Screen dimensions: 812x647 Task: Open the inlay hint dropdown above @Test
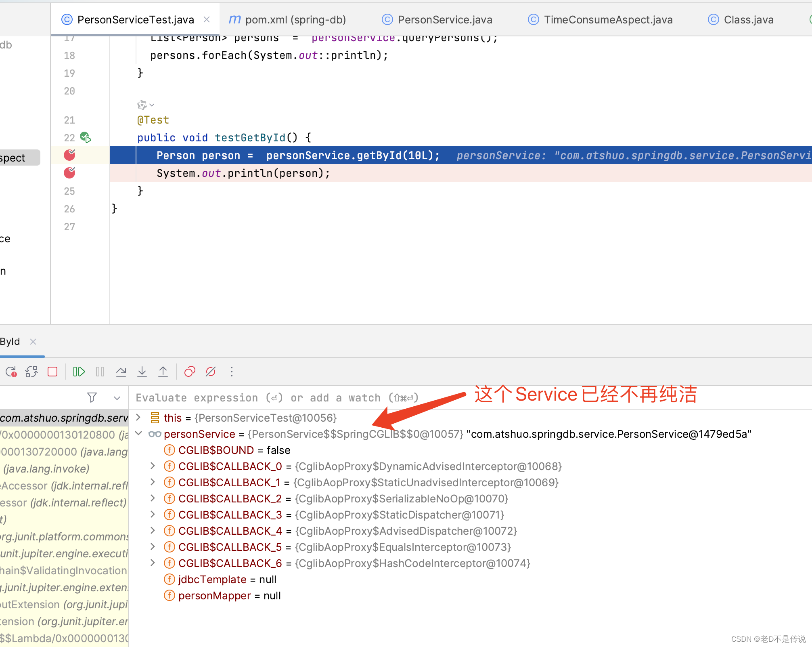(146, 105)
